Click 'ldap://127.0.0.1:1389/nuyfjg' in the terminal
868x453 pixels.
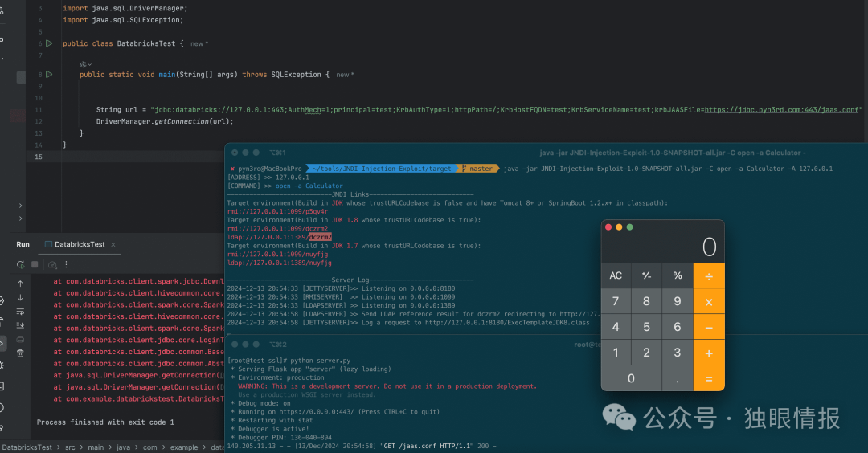[x=279, y=263]
